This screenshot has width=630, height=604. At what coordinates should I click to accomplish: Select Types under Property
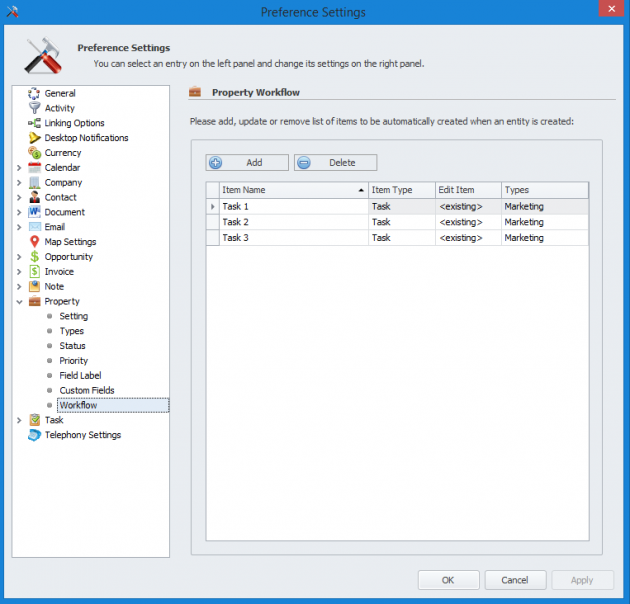tap(72, 331)
